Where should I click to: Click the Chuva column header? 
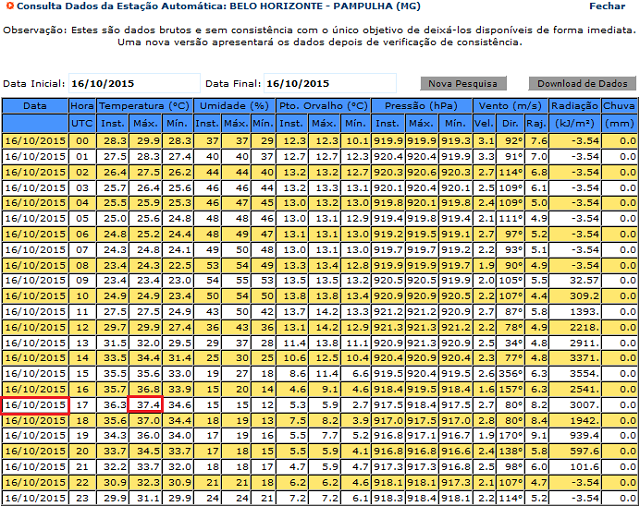click(619, 106)
